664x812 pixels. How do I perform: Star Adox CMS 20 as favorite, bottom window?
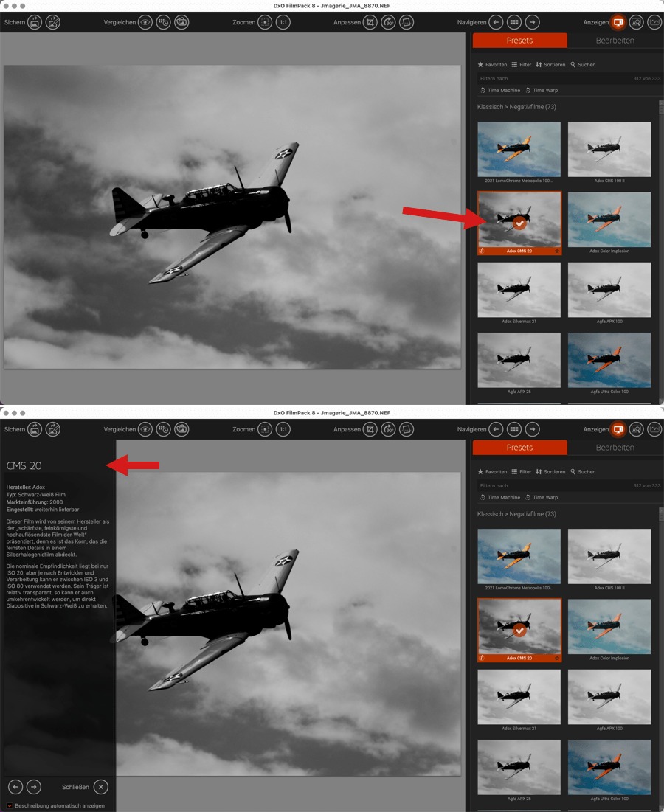[x=557, y=658]
